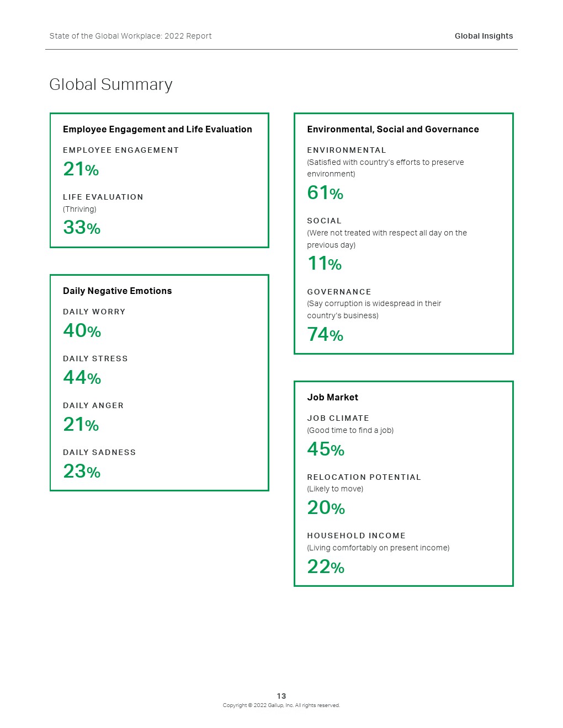563x728 pixels.
Task: Click the 45% Job Climate figure
Action: pos(326,449)
